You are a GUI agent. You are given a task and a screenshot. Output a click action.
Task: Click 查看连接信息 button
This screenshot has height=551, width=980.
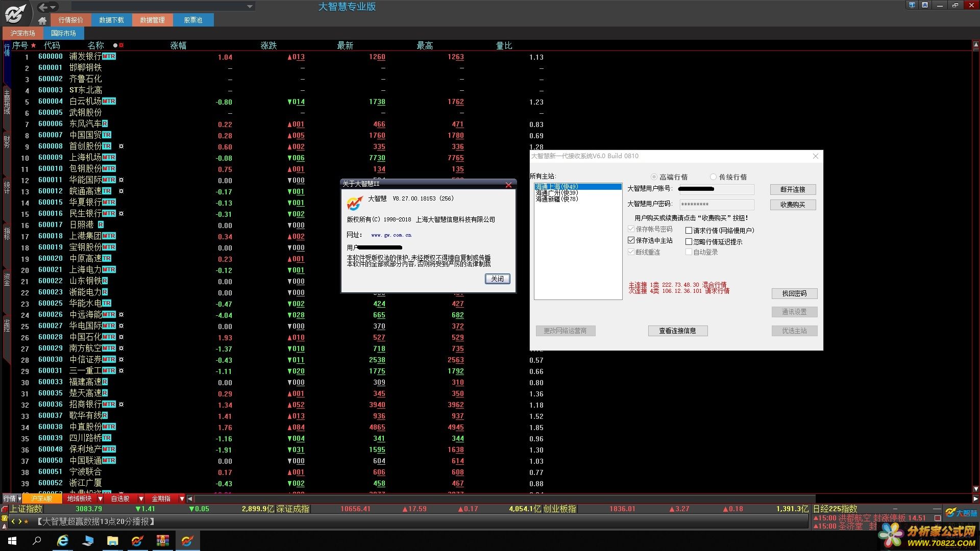click(x=678, y=331)
